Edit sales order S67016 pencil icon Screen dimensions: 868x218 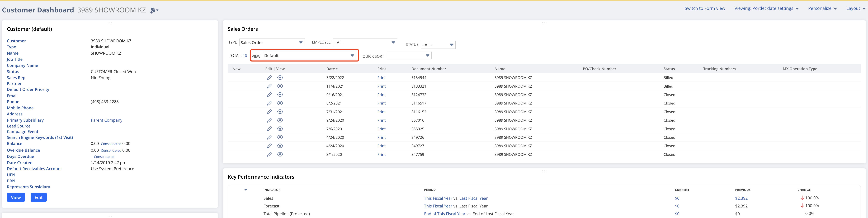[x=269, y=120]
